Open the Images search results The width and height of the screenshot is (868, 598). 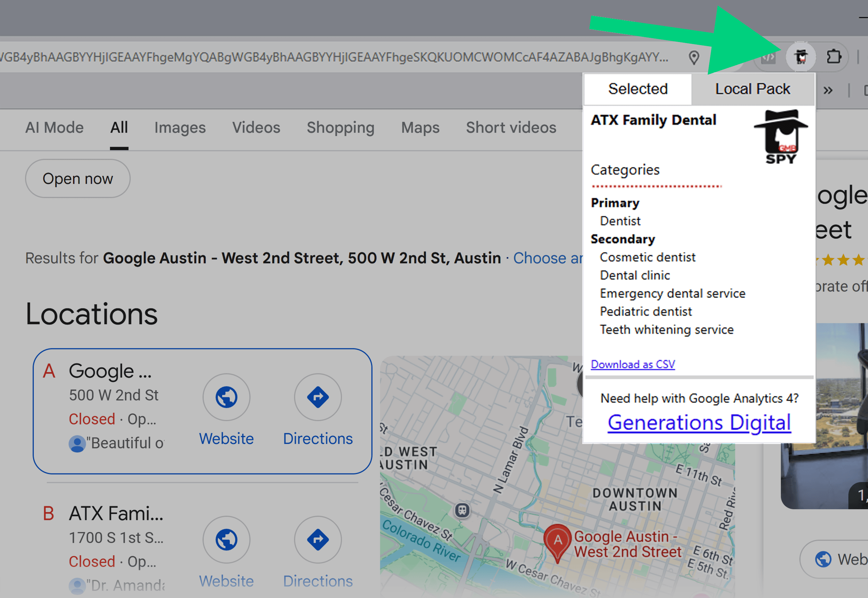tap(180, 127)
